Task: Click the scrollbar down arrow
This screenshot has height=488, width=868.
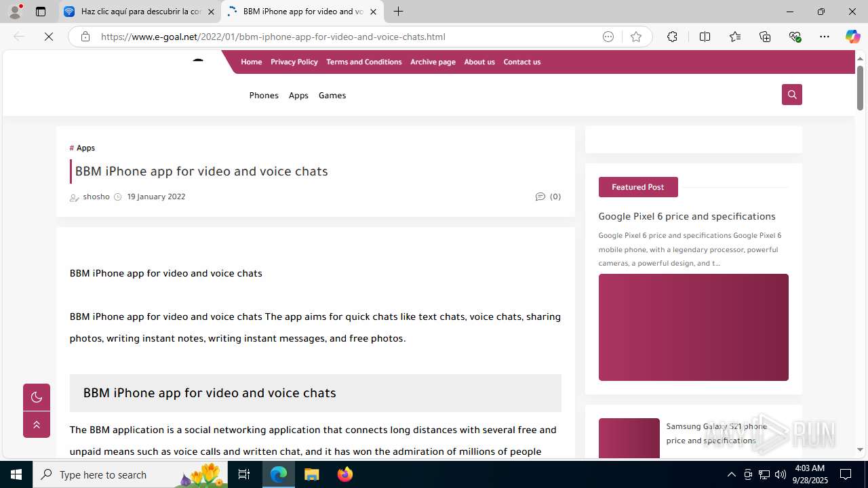Action: coord(860,449)
